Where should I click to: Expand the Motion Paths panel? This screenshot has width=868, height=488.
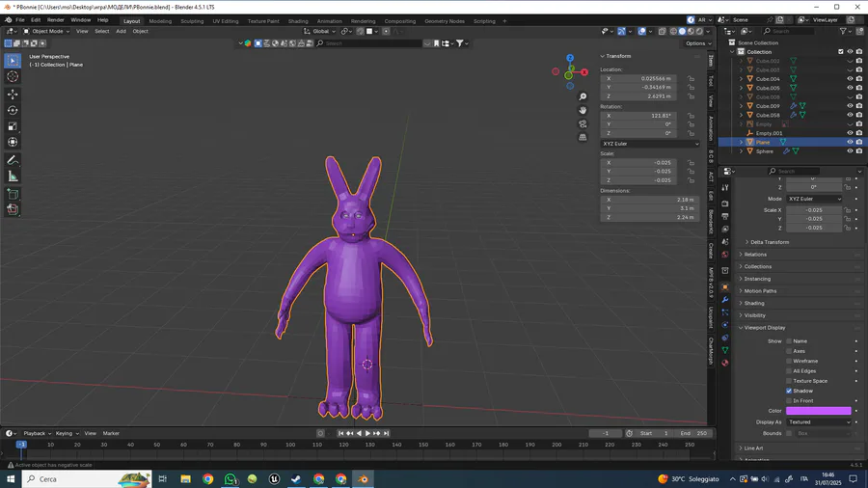(760, 291)
